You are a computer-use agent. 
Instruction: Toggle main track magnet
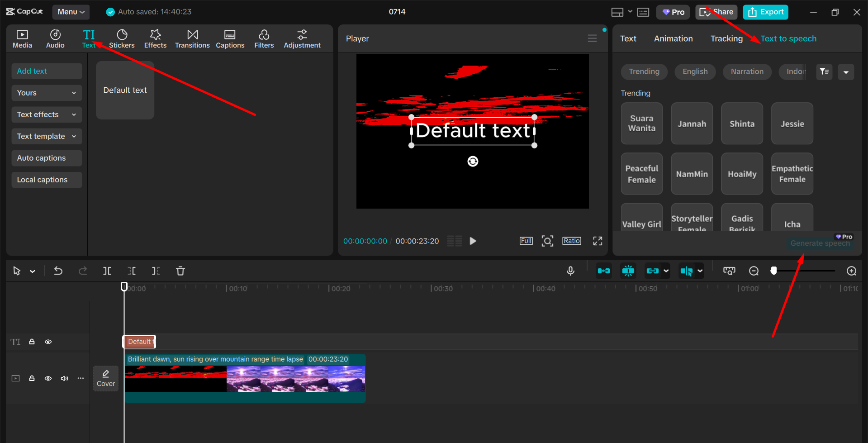tap(604, 271)
